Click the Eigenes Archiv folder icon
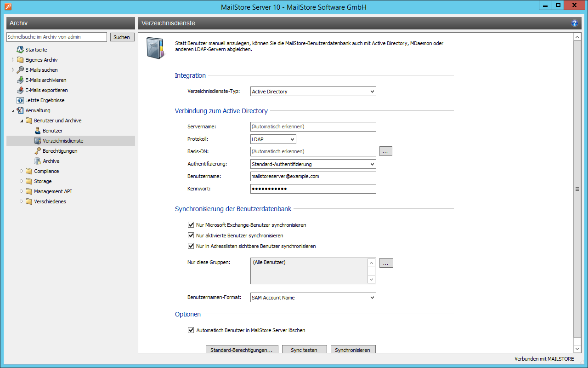Image resolution: width=588 pixels, height=368 pixels. (20, 60)
